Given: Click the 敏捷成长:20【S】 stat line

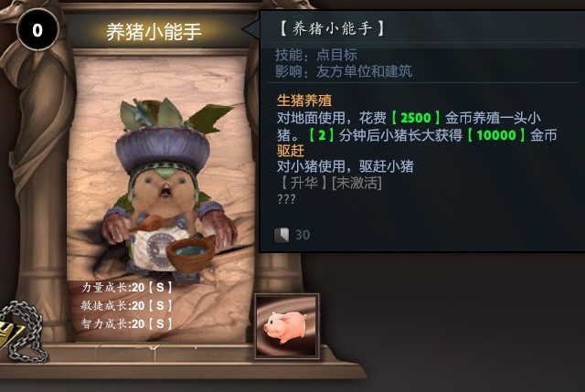Looking at the screenshot, I should pos(127,305).
